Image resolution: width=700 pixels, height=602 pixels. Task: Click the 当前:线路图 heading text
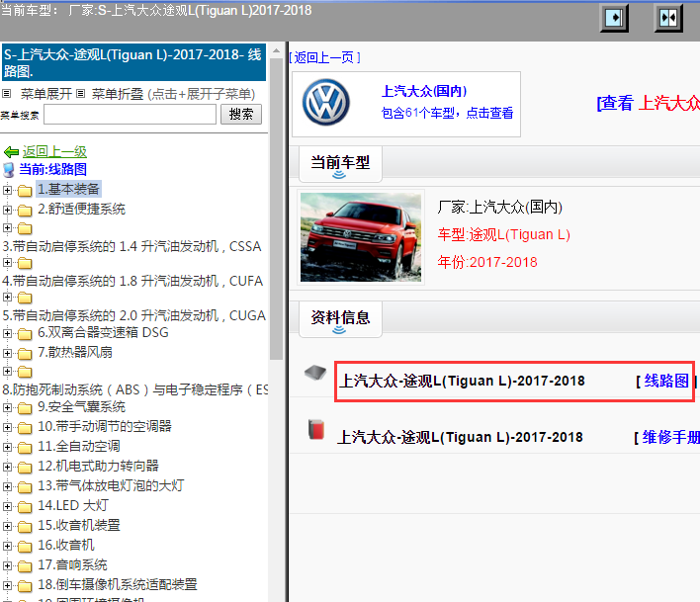tap(52, 170)
